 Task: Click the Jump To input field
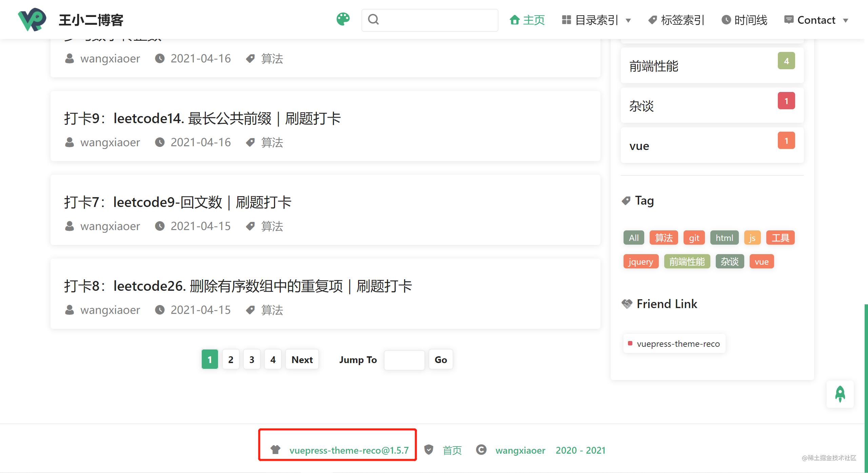pyautogui.click(x=404, y=359)
